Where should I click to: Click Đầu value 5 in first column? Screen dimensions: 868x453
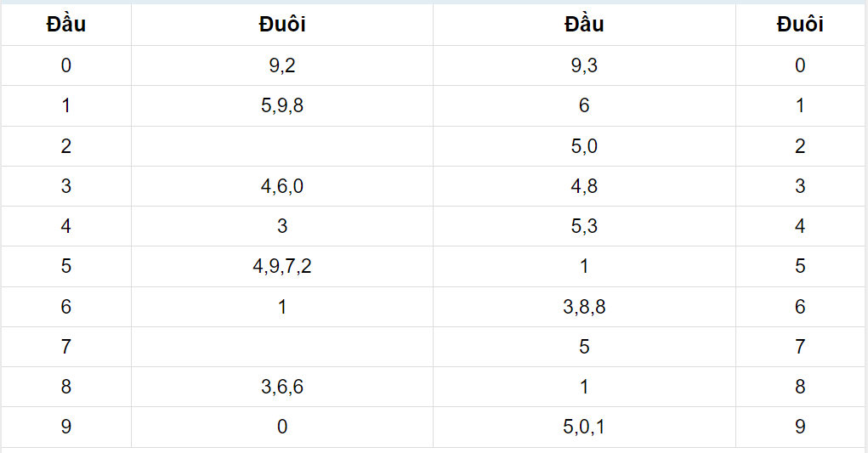(65, 266)
